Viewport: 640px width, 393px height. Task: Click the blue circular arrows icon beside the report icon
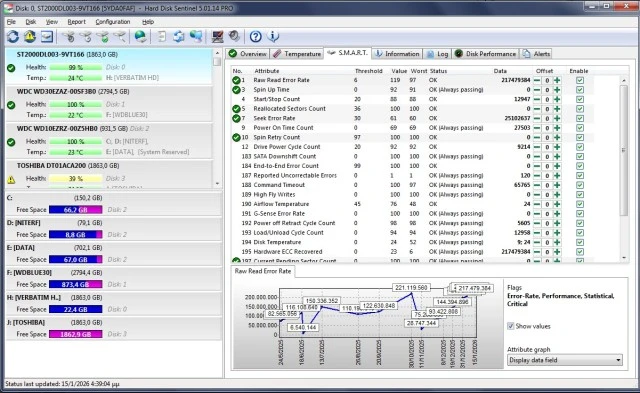[178, 37]
